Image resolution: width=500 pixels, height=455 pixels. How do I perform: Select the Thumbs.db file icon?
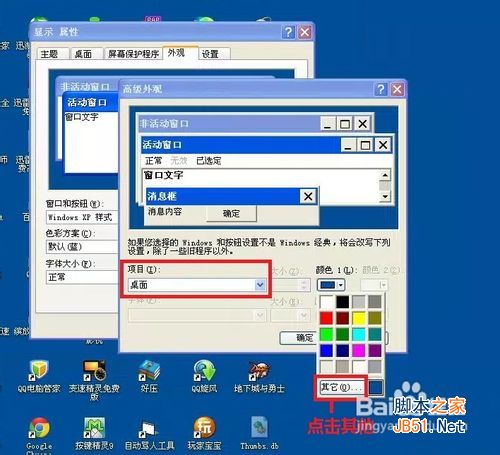[259, 433]
